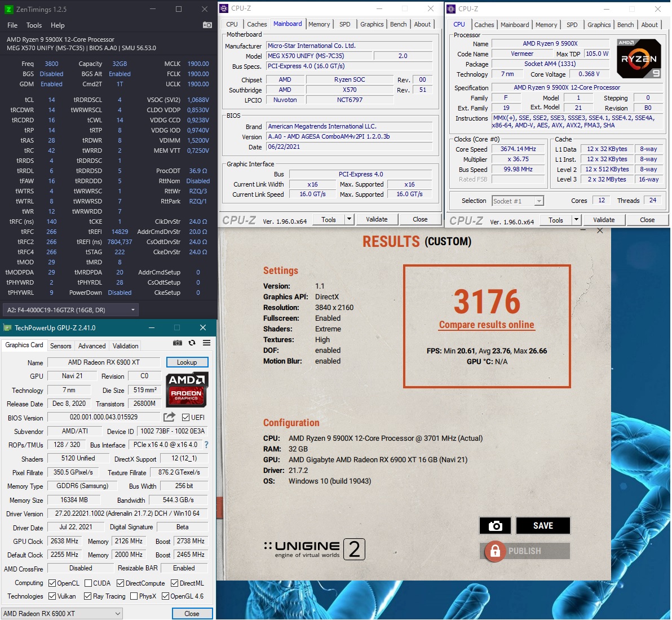The height and width of the screenshot is (620, 672).
Task: Click AMD Radeon Graphics logo in GPU-Z
Action: tap(187, 389)
